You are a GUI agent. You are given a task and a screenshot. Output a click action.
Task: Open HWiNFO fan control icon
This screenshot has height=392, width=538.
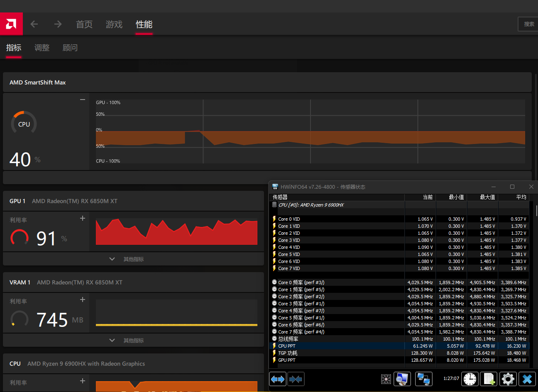coord(386,379)
